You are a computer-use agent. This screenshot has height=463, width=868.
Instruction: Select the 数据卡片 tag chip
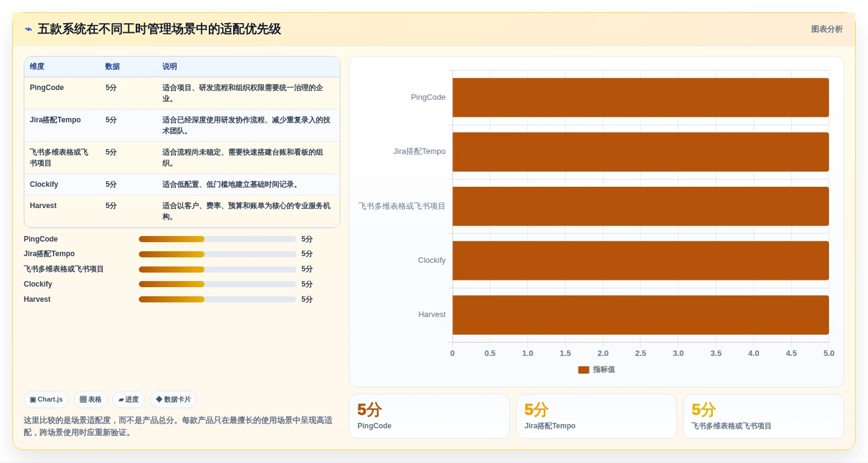[173, 400]
